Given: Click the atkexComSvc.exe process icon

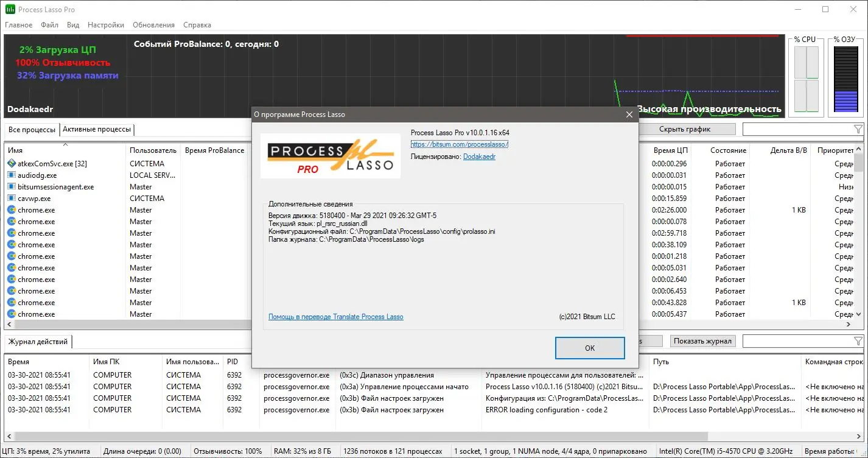Looking at the screenshot, I should click(12, 163).
